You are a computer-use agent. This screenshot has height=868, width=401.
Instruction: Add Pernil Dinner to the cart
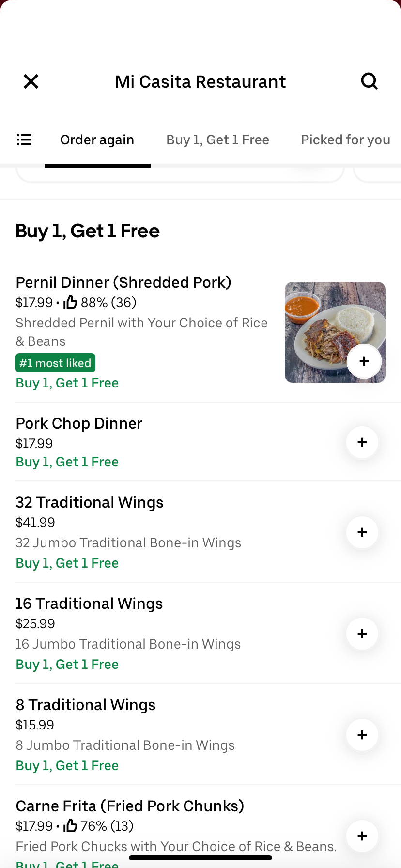pos(364,361)
